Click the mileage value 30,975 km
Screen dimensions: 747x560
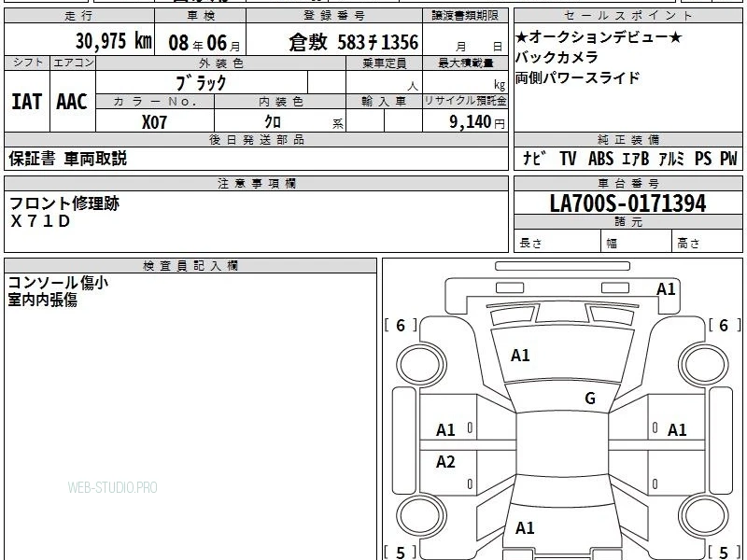click(114, 41)
